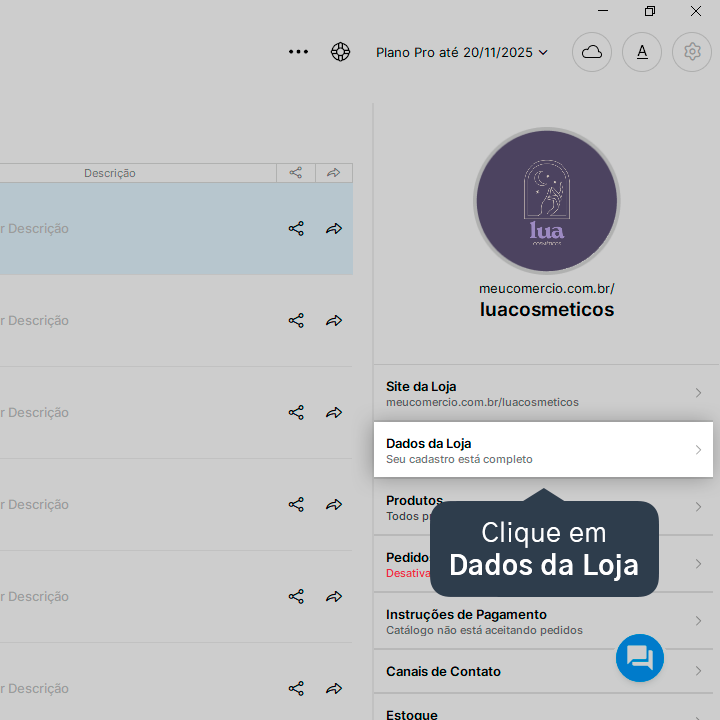The image size is (720, 720).
Task: Open the blue chat support bubble
Action: pyautogui.click(x=640, y=658)
